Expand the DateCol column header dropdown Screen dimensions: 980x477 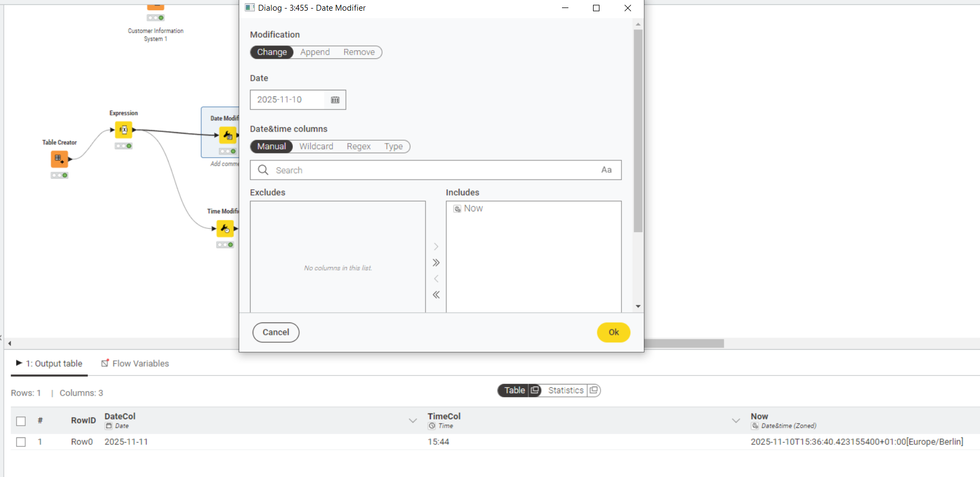click(x=413, y=421)
